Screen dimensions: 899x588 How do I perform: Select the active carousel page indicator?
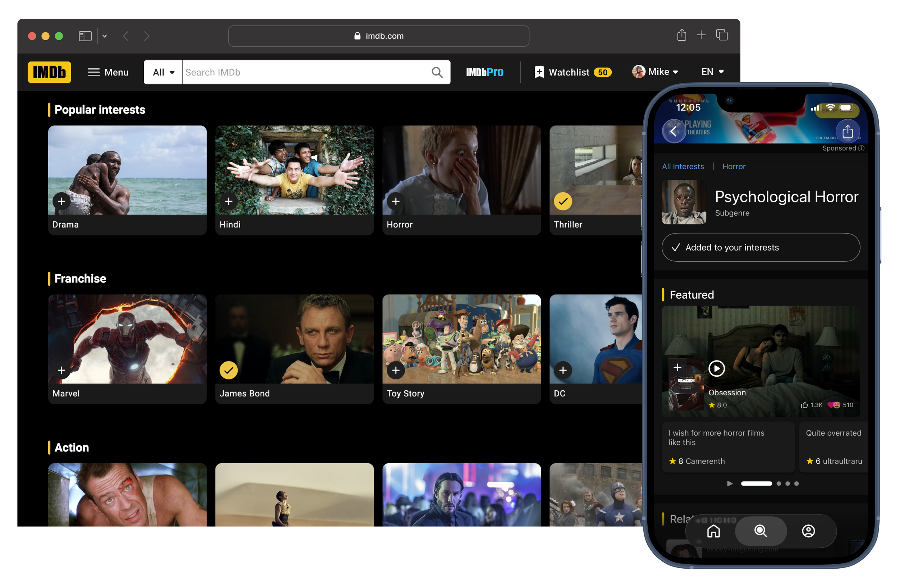(x=756, y=483)
